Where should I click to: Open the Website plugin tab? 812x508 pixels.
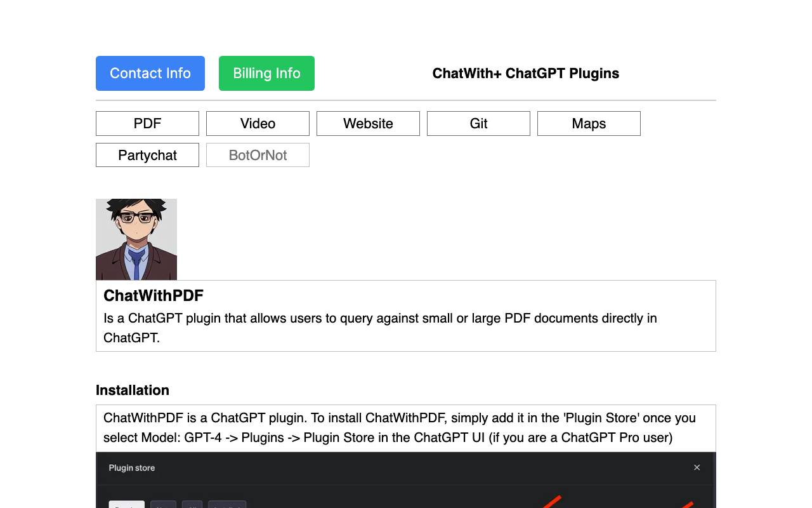pos(368,123)
